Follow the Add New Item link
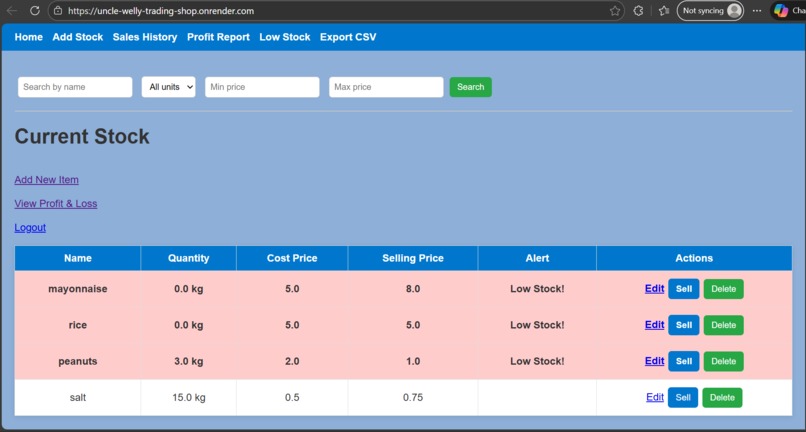 click(x=46, y=180)
